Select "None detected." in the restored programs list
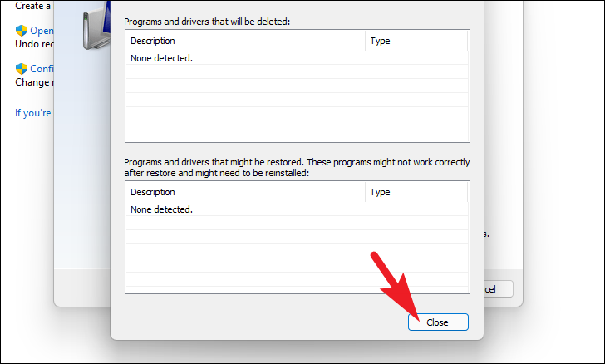The width and height of the screenshot is (605, 364). 162,209
